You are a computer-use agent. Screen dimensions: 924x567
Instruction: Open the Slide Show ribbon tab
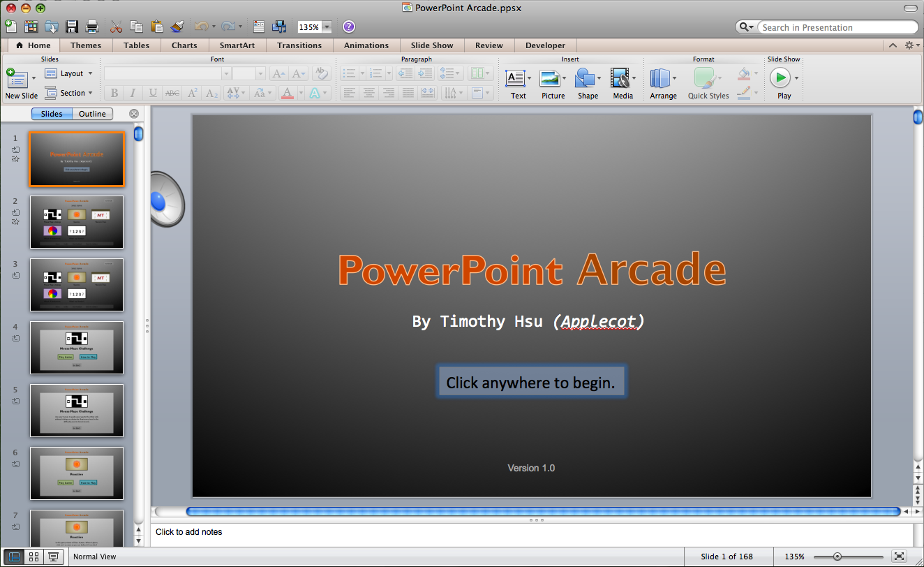(432, 45)
